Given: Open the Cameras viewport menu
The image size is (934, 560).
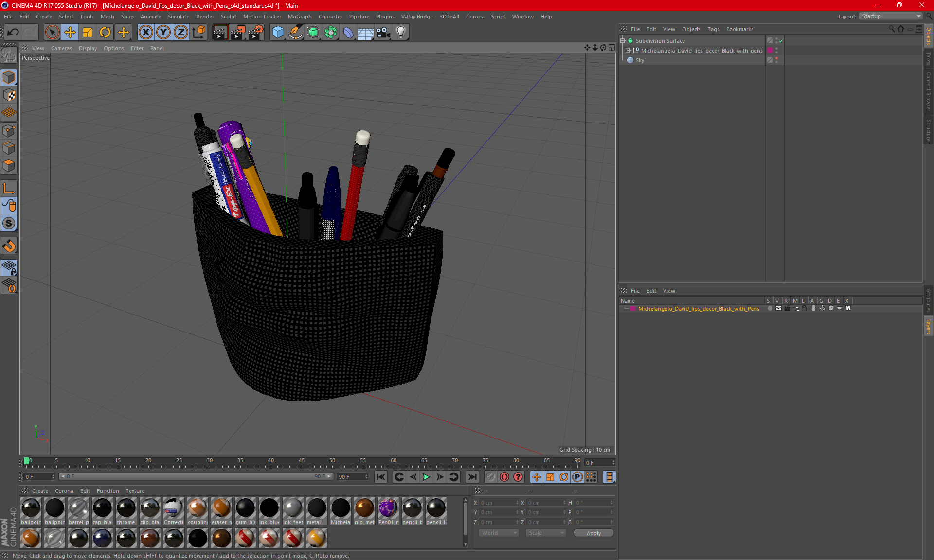Looking at the screenshot, I should pyautogui.click(x=61, y=48).
